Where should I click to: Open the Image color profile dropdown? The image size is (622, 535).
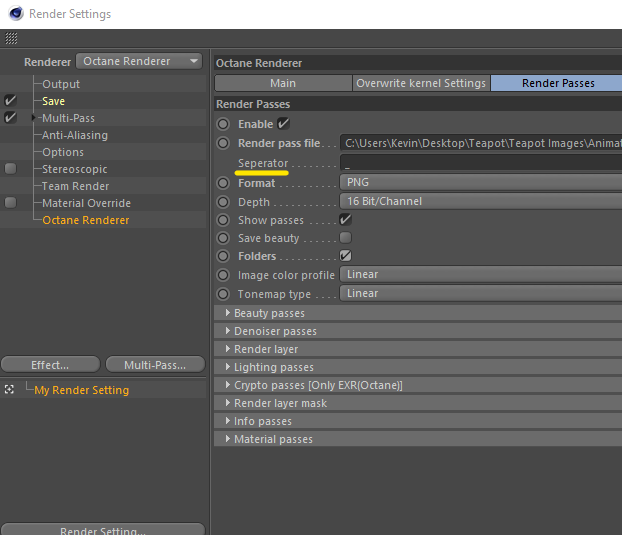tap(481, 274)
